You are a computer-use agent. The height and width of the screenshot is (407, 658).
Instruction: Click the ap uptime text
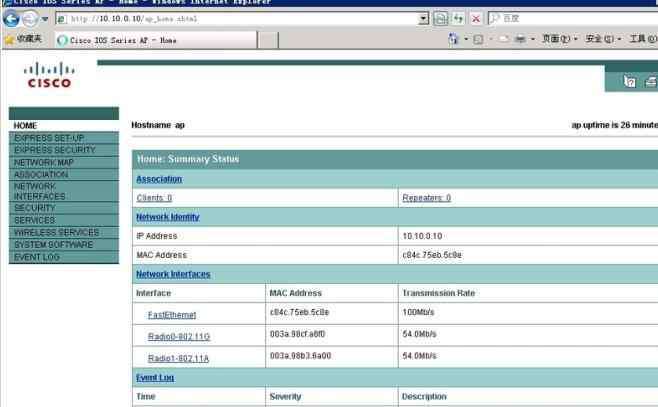pyautogui.click(x=614, y=125)
